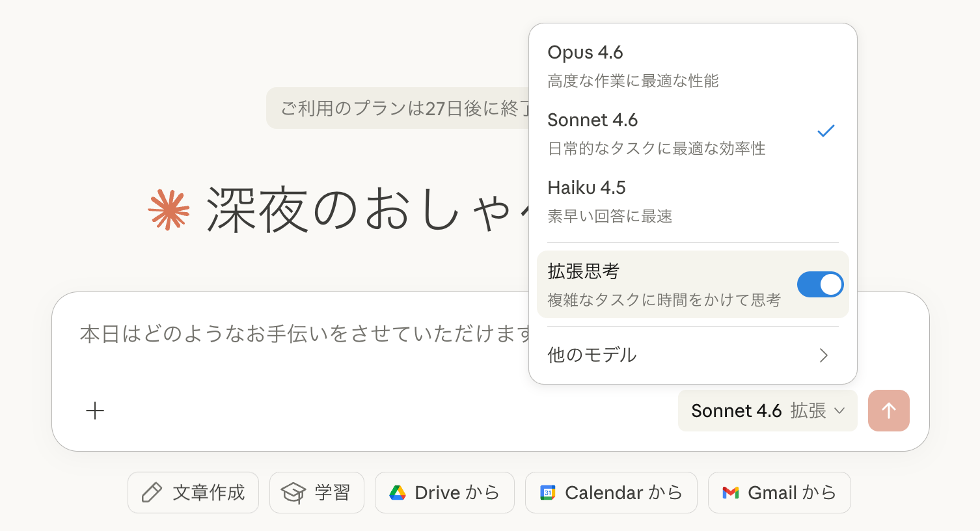This screenshot has height=531, width=980.
Task: Open the Sonnet 4.6 拡張 model dropdown
Action: click(767, 411)
